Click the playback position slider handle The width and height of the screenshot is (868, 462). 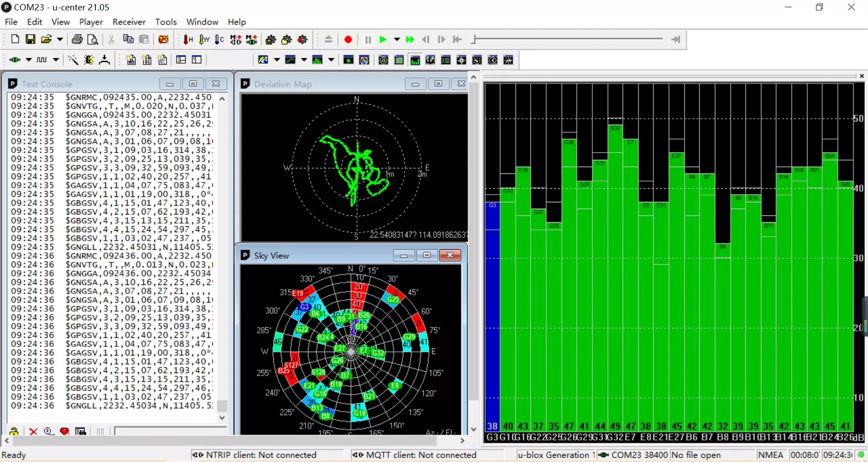[473, 40]
